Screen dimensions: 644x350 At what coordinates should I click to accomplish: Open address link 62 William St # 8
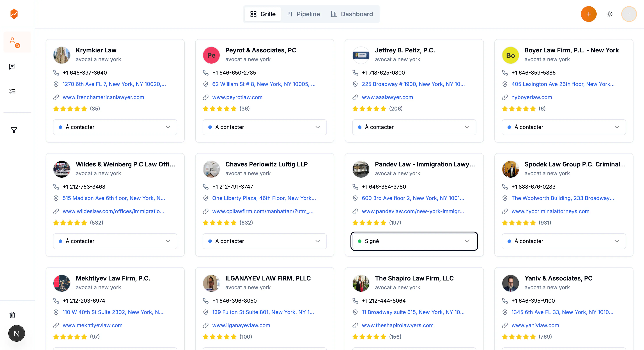[x=264, y=84]
